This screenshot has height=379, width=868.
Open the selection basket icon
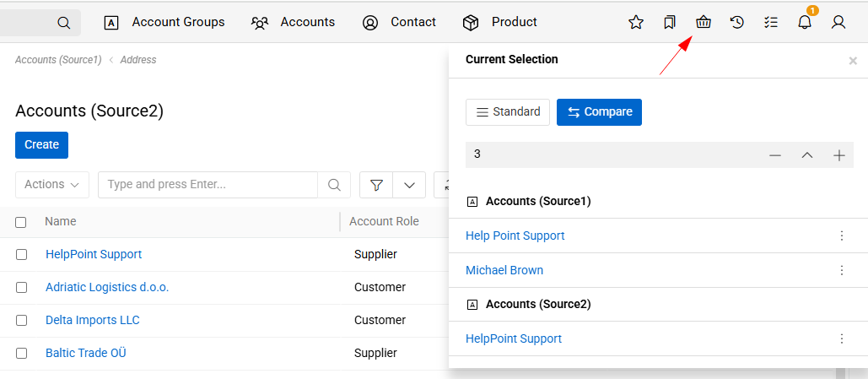704,23
